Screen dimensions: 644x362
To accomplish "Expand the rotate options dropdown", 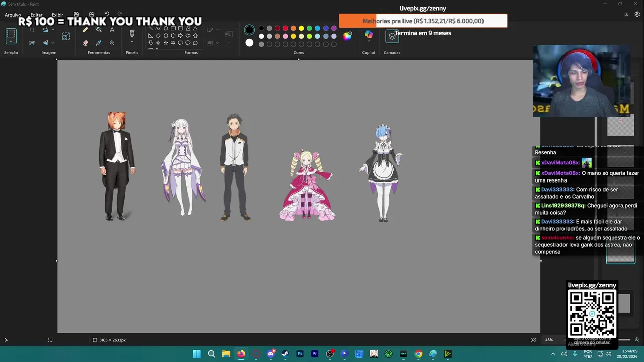I will (53, 30).
